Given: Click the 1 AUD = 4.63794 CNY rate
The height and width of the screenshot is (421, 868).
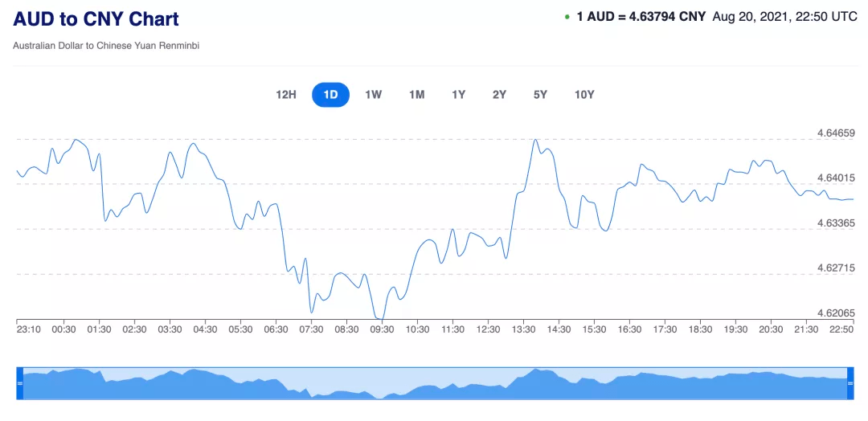Looking at the screenshot, I should (641, 16).
